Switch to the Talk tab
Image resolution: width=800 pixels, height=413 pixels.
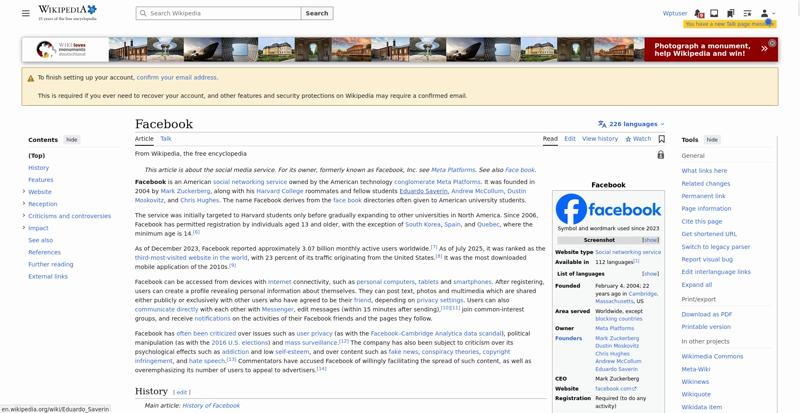coord(166,139)
